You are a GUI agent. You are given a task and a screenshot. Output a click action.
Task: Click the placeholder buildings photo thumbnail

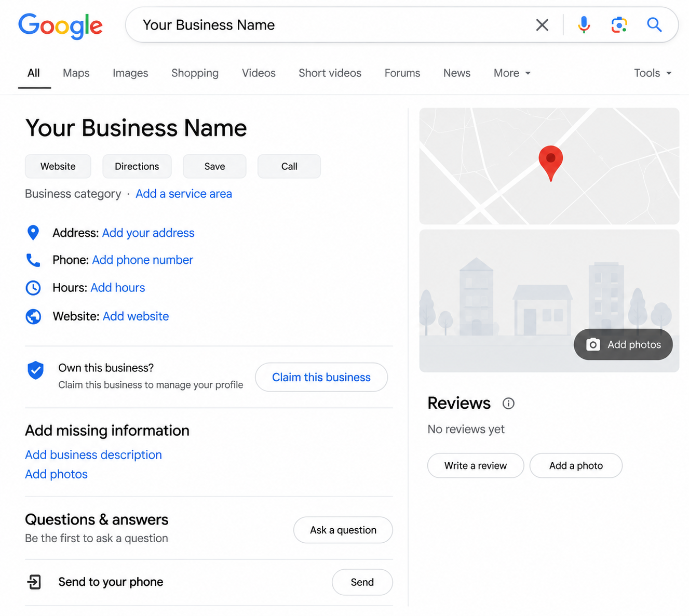[549, 301]
